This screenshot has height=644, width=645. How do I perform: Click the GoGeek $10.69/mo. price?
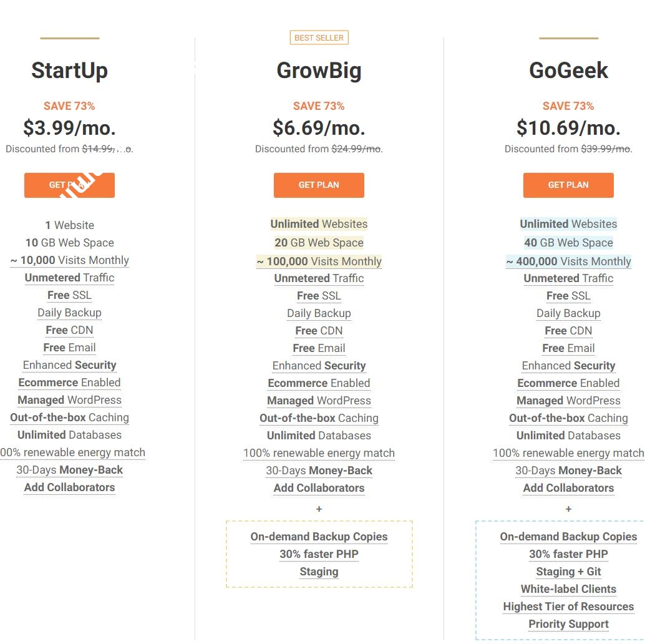(x=568, y=128)
